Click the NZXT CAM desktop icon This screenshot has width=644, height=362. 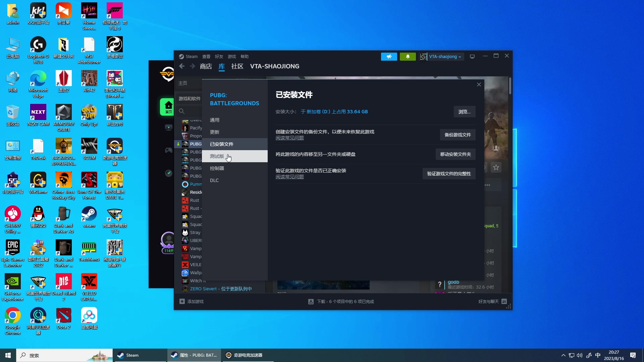tap(39, 115)
